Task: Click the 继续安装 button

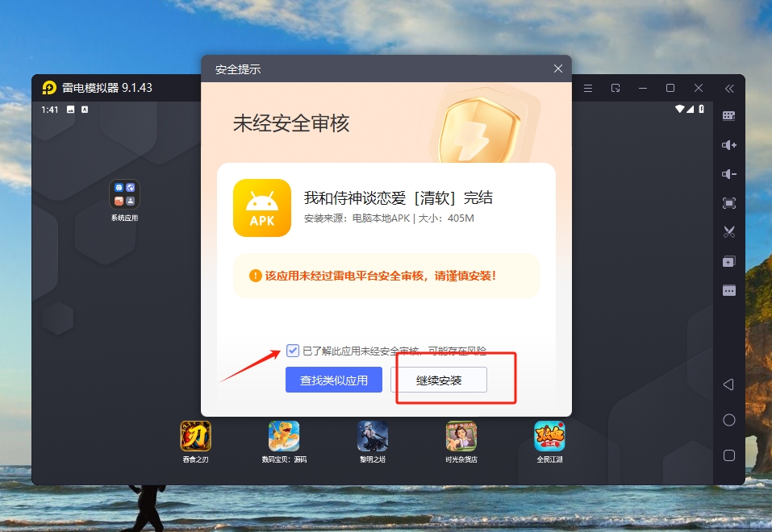Action: click(x=439, y=380)
